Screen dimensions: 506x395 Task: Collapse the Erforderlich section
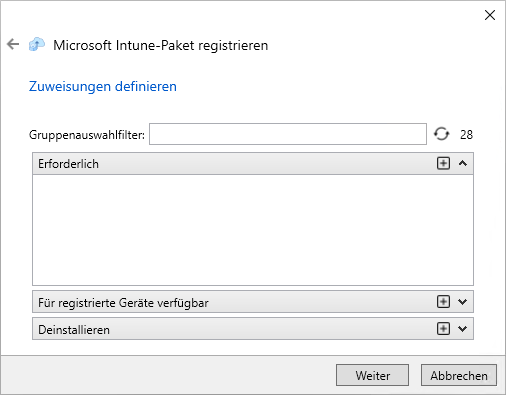point(463,163)
